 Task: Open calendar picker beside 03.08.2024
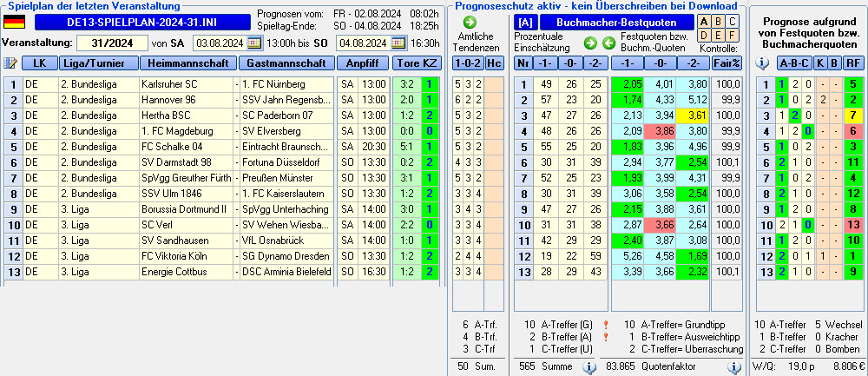(254, 43)
